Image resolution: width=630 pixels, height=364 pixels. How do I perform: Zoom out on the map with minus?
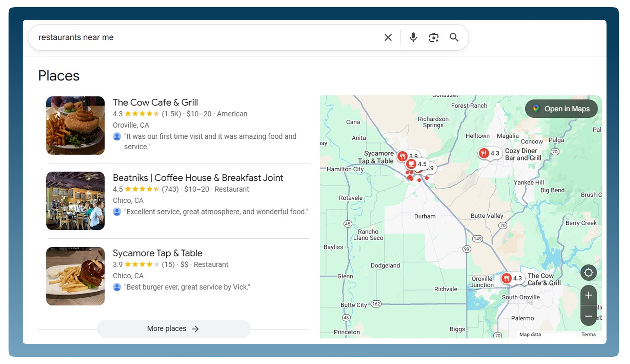click(x=588, y=316)
